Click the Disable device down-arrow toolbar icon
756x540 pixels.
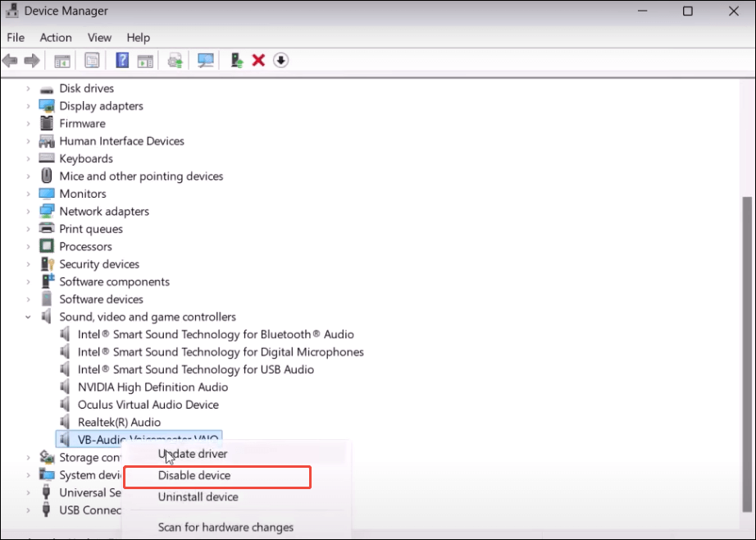pyautogui.click(x=280, y=60)
